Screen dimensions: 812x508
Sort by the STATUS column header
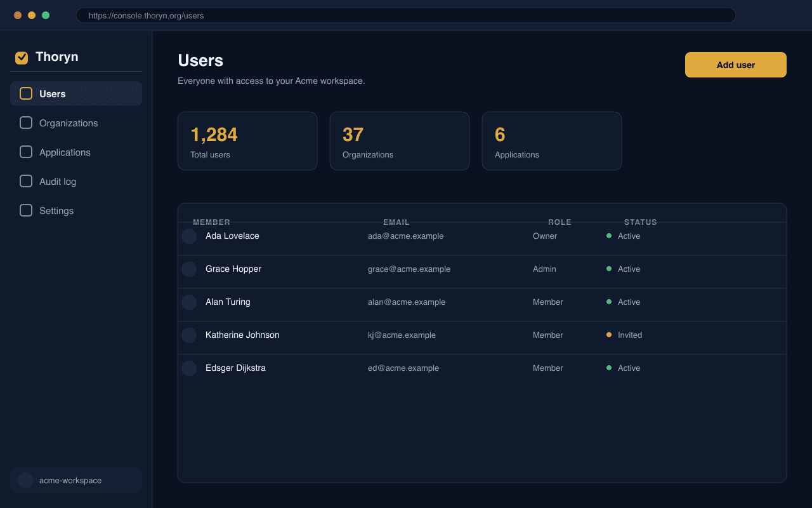[x=641, y=222]
